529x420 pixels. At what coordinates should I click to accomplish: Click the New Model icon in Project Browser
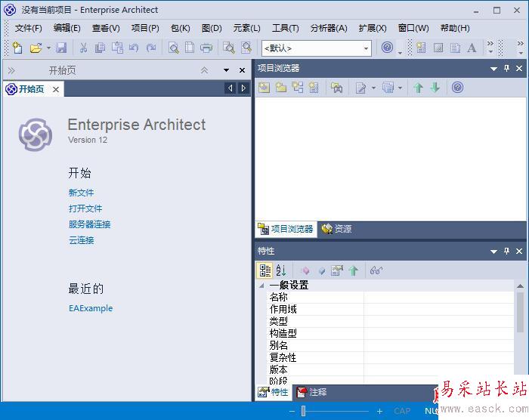pos(264,88)
